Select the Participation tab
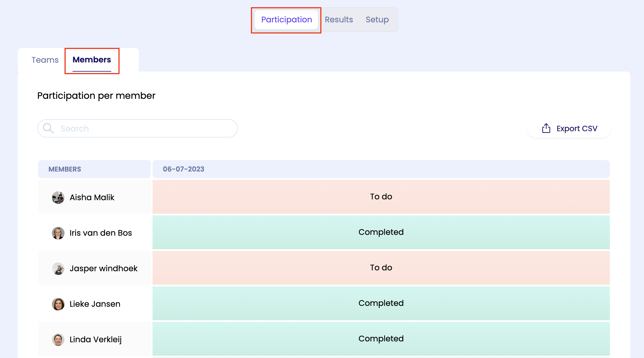 coord(286,19)
